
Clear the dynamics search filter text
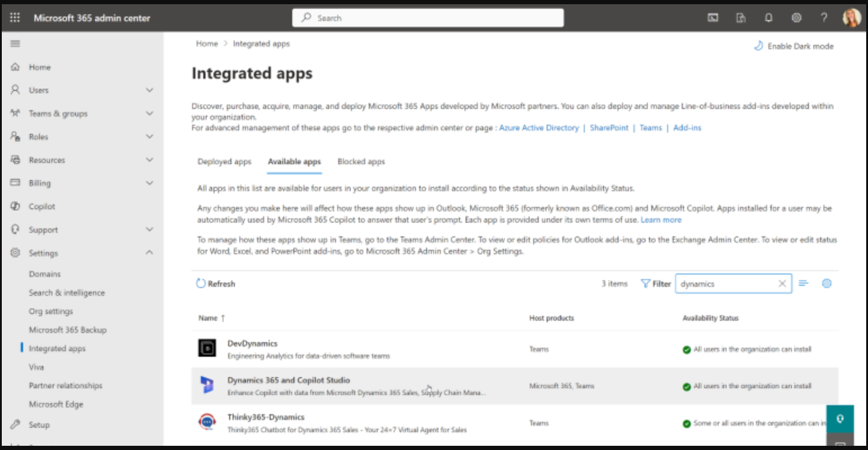pyautogui.click(x=782, y=284)
